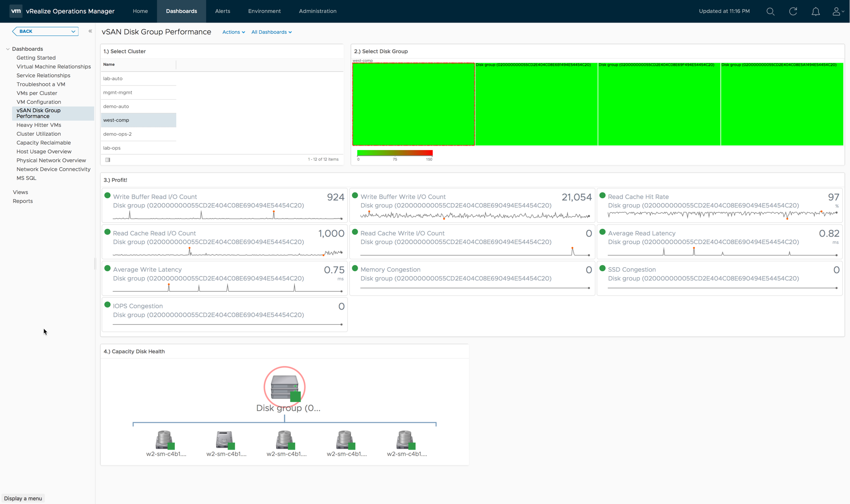Select disk group ...C08E5A1494E54454C20 heatmap tile

pyautogui.click(x=782, y=104)
